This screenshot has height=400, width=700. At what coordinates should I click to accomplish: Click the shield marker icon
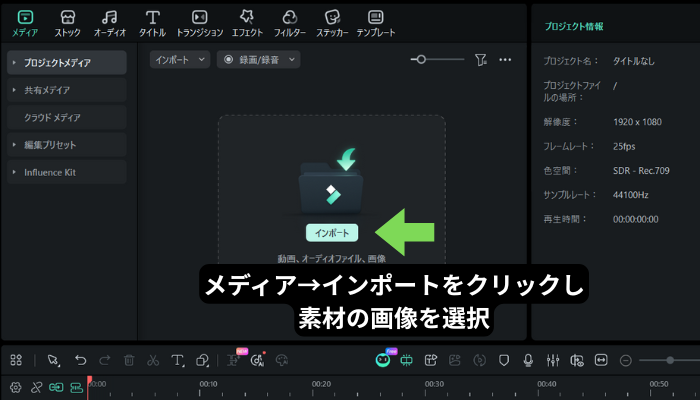pyautogui.click(x=504, y=360)
